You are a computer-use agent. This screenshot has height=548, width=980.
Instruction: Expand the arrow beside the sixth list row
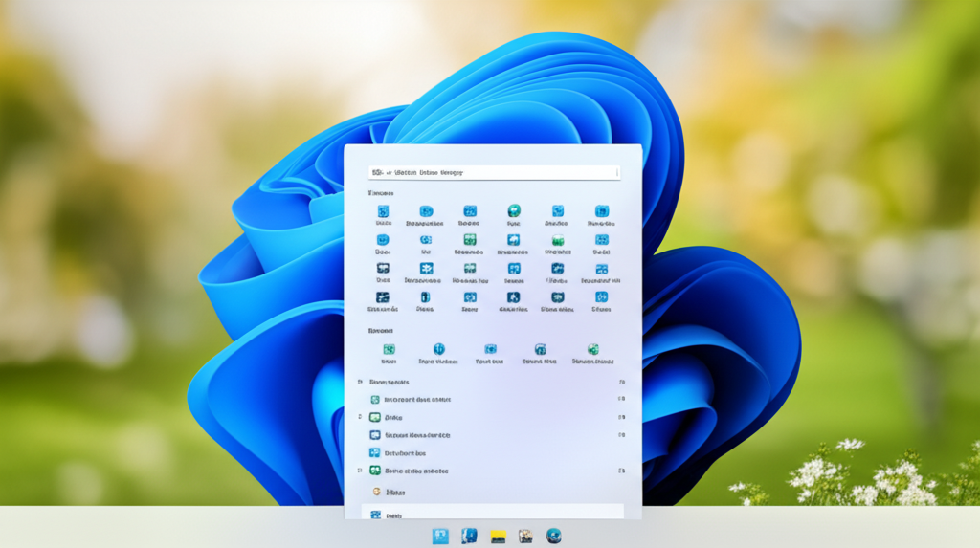(360, 471)
